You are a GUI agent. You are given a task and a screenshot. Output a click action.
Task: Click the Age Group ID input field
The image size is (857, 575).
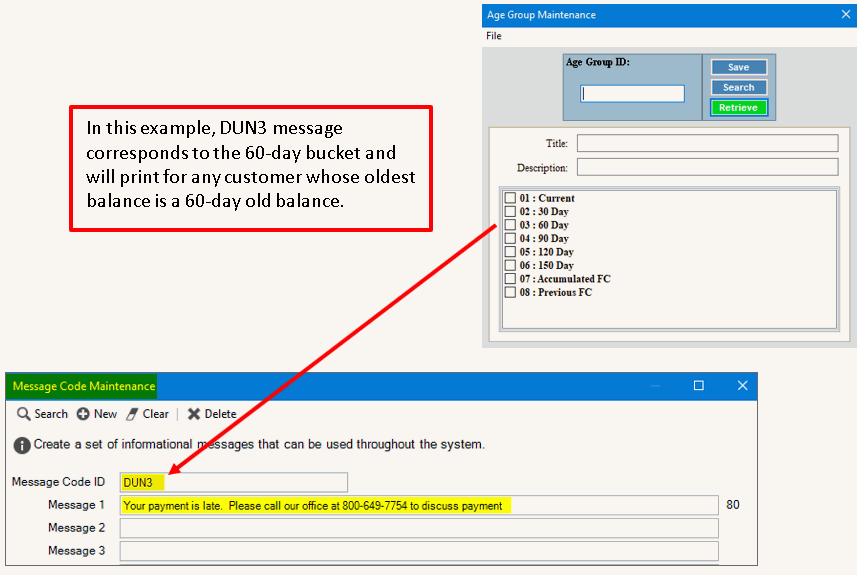[633, 94]
